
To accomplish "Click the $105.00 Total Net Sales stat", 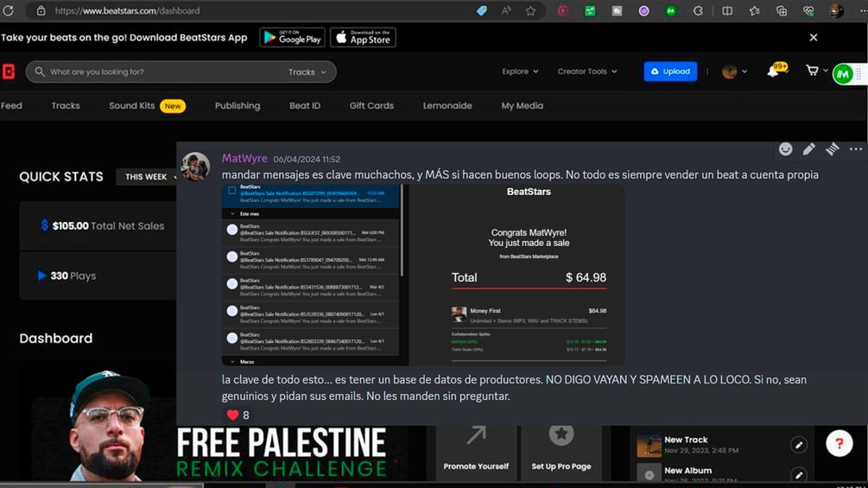I will tap(103, 225).
